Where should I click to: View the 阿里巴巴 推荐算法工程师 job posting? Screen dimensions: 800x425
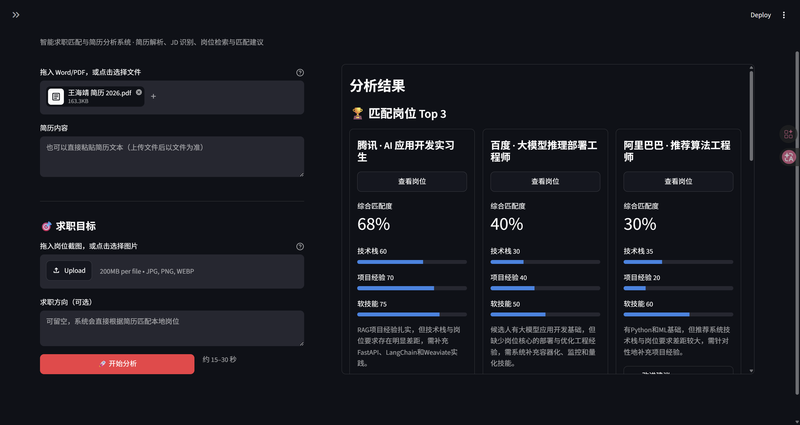click(678, 182)
